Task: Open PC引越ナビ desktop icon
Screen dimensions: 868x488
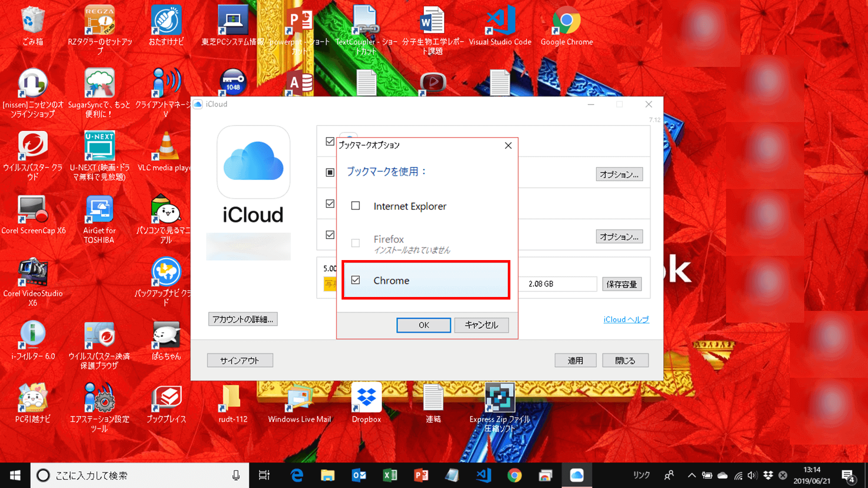Action: coord(33,404)
